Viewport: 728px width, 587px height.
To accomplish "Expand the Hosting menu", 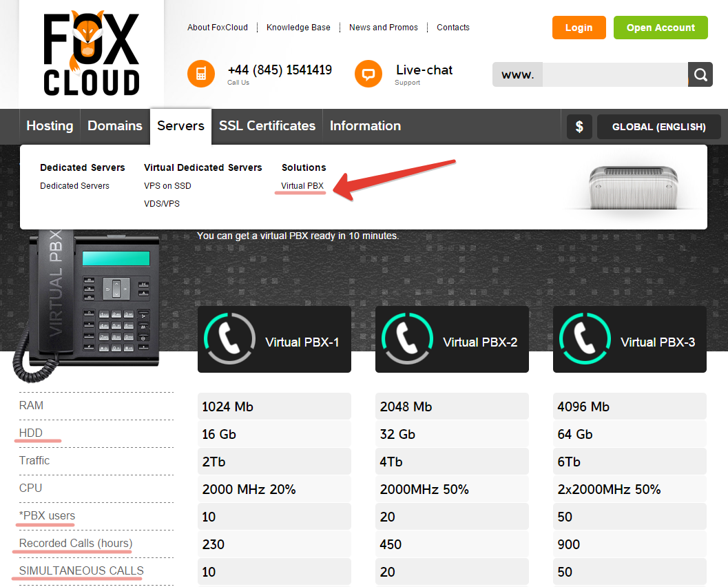I will (x=50, y=126).
